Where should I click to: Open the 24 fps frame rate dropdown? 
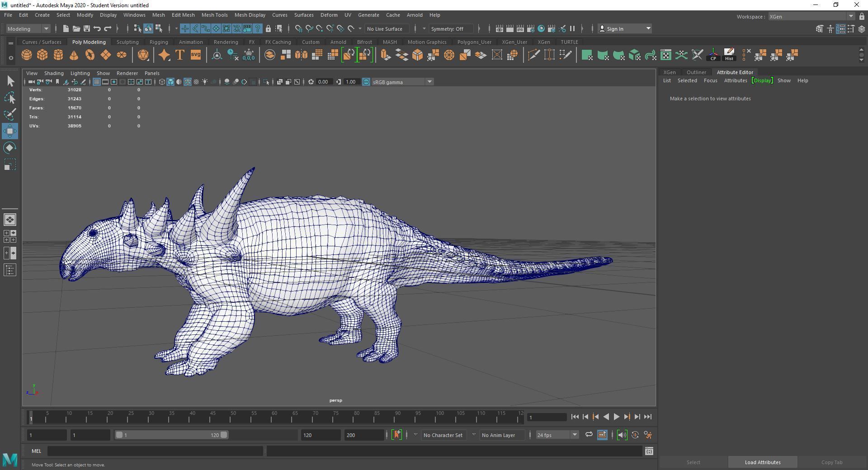click(x=557, y=435)
